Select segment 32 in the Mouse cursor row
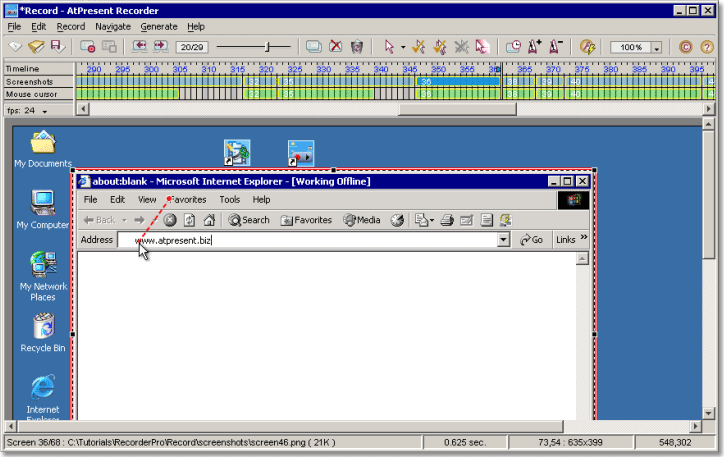 pos(260,94)
